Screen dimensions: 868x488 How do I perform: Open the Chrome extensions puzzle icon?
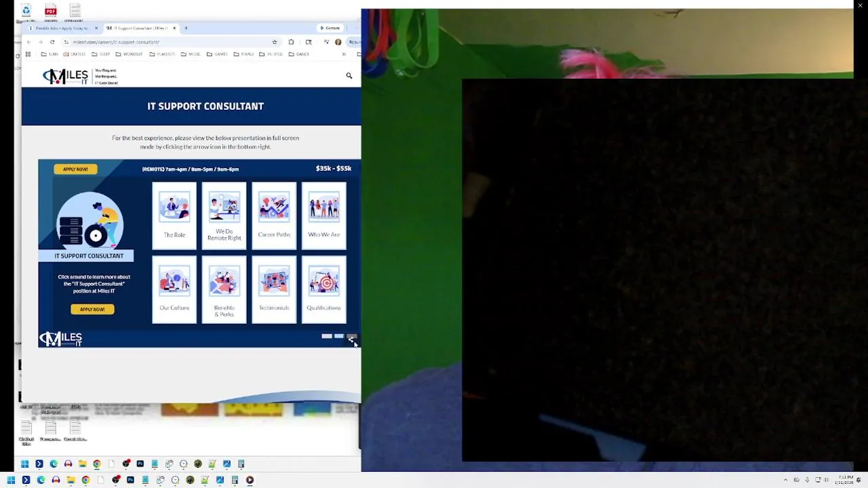click(291, 42)
